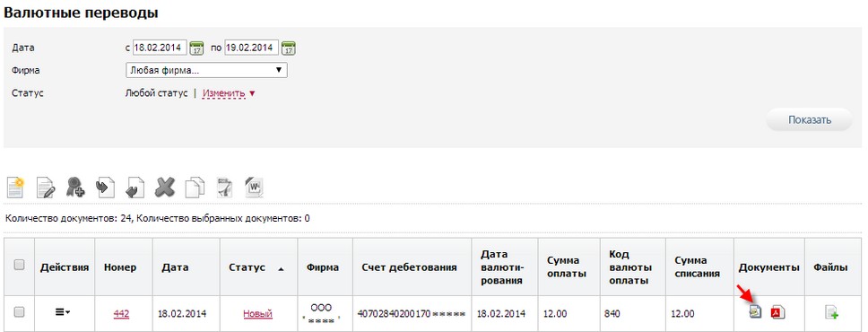868x332 pixels.
Task: Click the end date field 19.02.2014
Action: (251, 48)
